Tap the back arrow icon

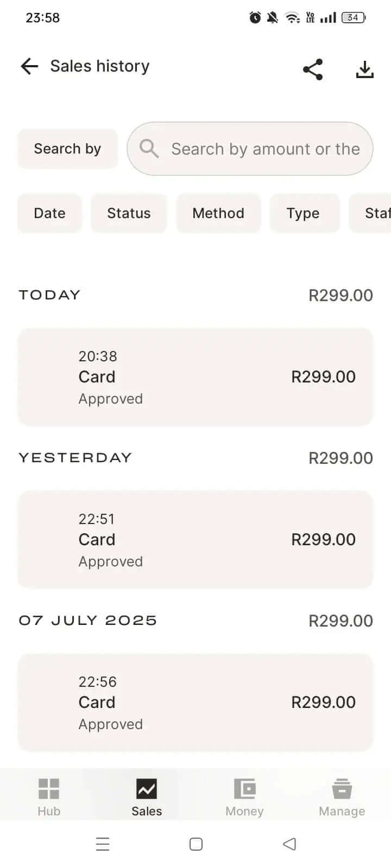[x=29, y=66]
